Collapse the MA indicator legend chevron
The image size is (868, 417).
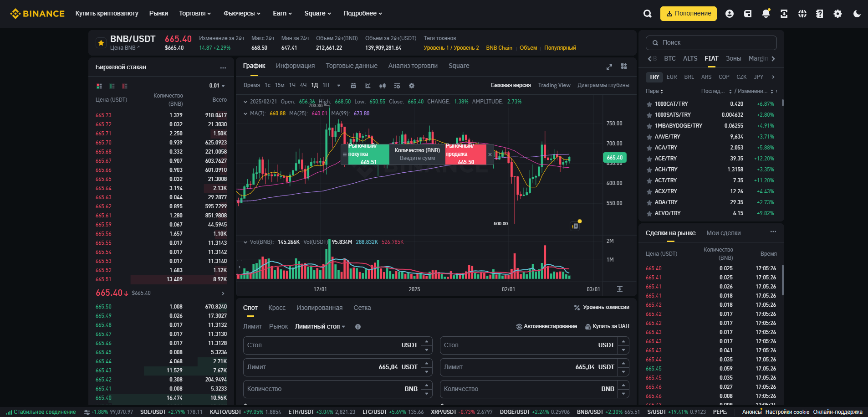[245, 113]
